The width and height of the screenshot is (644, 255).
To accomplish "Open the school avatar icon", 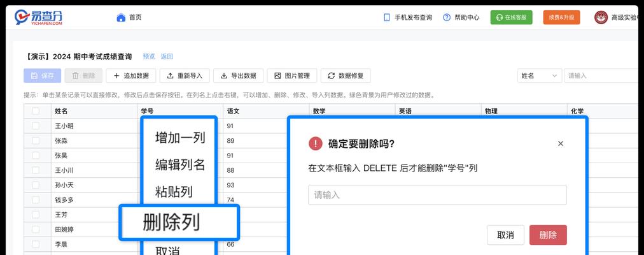I will coord(601,17).
